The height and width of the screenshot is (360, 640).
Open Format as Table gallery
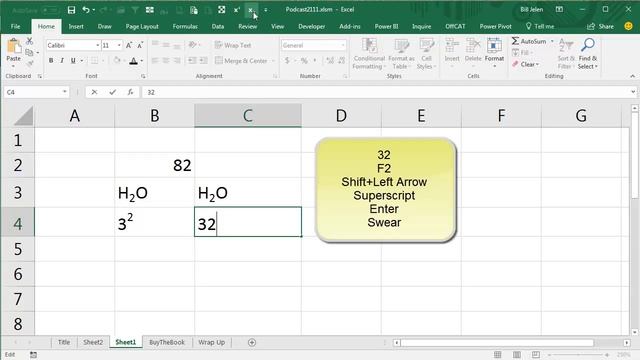click(401, 54)
